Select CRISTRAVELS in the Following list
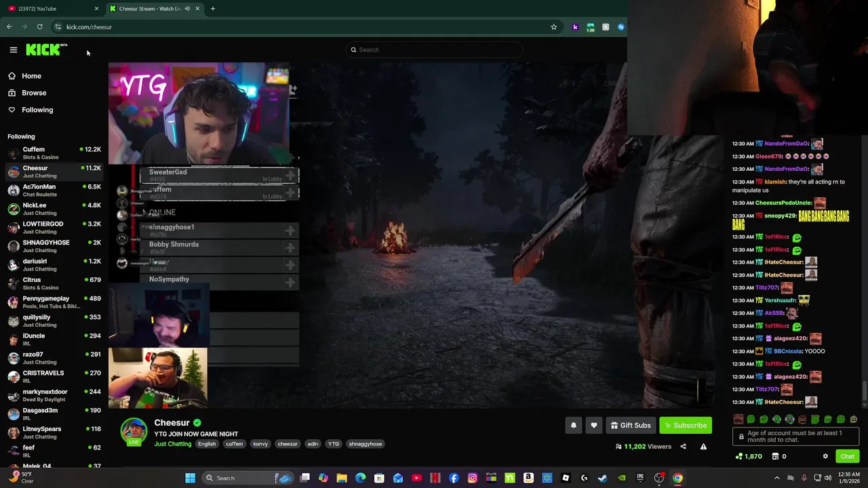Viewport: 868px width, 488px height. (54, 377)
